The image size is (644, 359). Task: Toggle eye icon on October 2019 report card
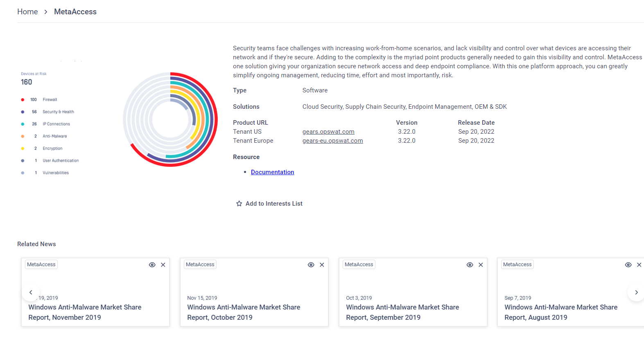coord(311,265)
